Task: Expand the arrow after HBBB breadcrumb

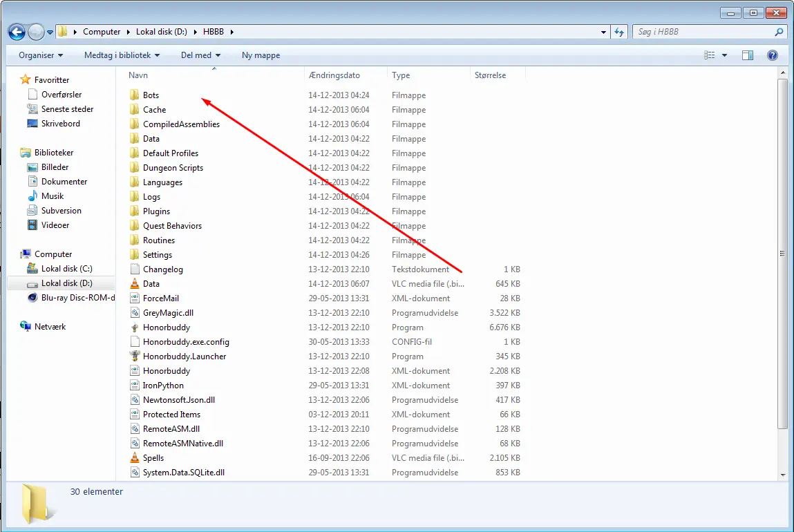Action: (x=232, y=32)
